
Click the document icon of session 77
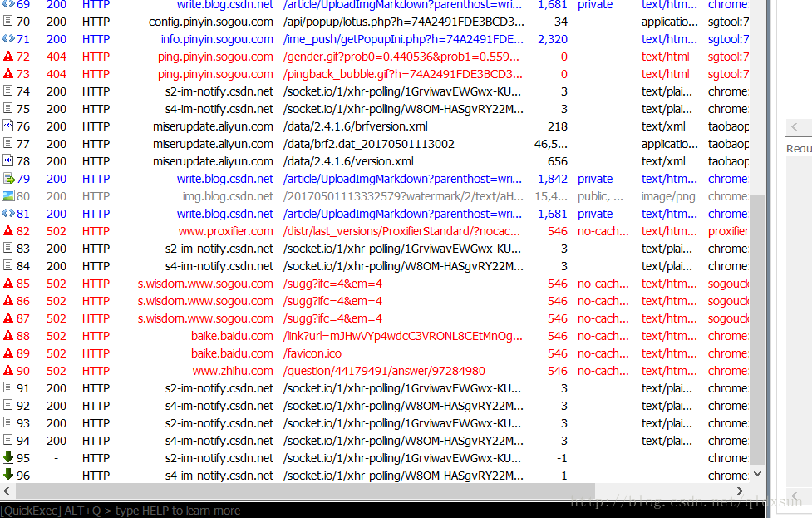tap(7, 144)
